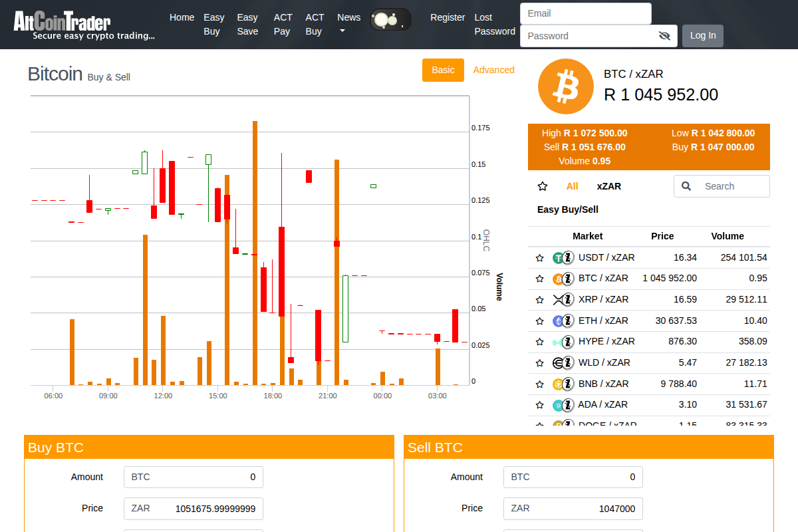The image size is (798, 532).
Task: Click the large Bitcoin coin logo
Action: [x=565, y=86]
